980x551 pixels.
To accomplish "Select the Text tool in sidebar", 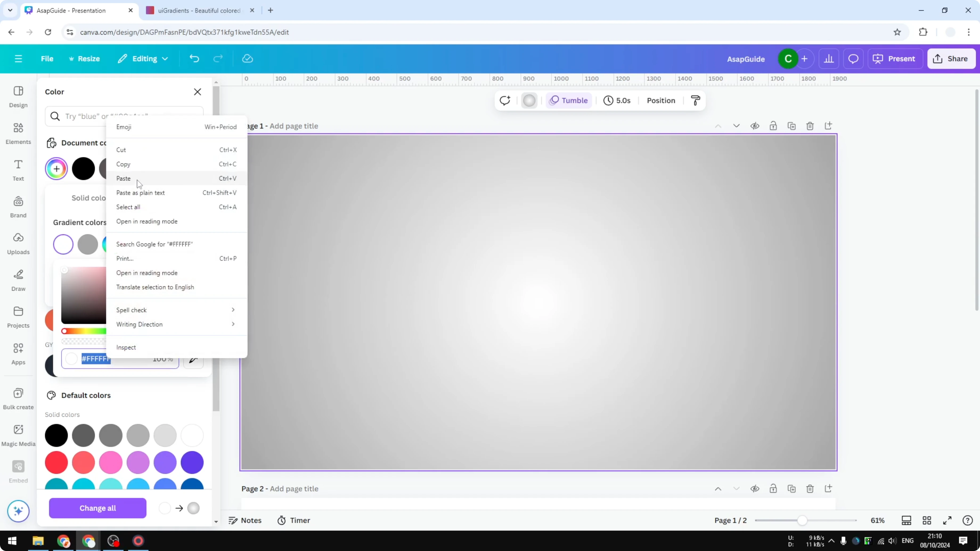I will pos(18,169).
